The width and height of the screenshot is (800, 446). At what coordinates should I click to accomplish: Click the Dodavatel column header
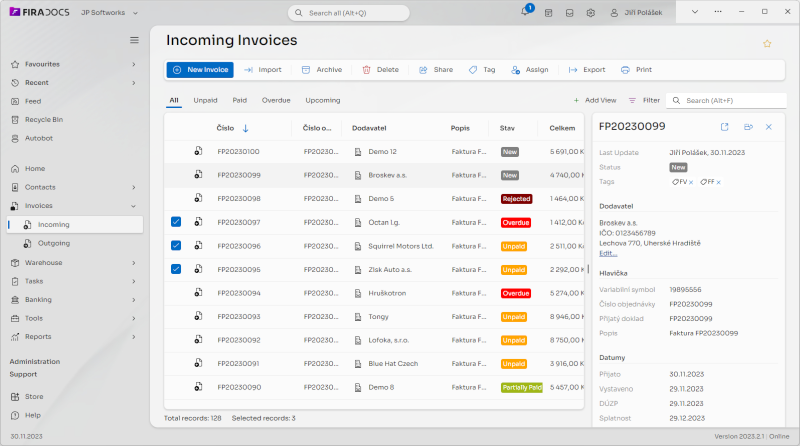369,128
